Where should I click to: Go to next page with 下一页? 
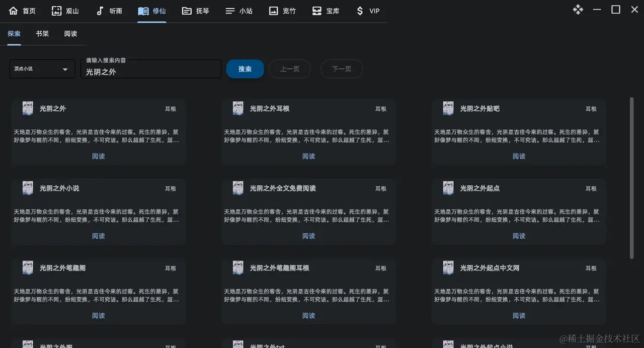(x=342, y=69)
